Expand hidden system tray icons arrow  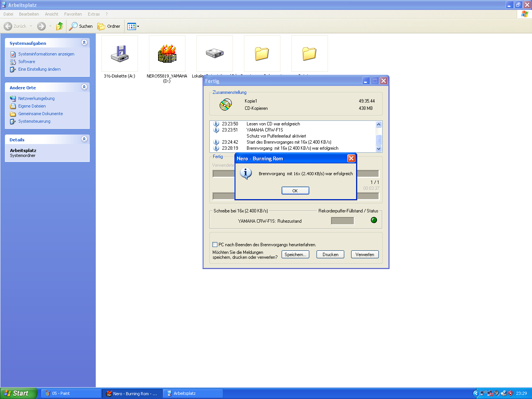476,393
